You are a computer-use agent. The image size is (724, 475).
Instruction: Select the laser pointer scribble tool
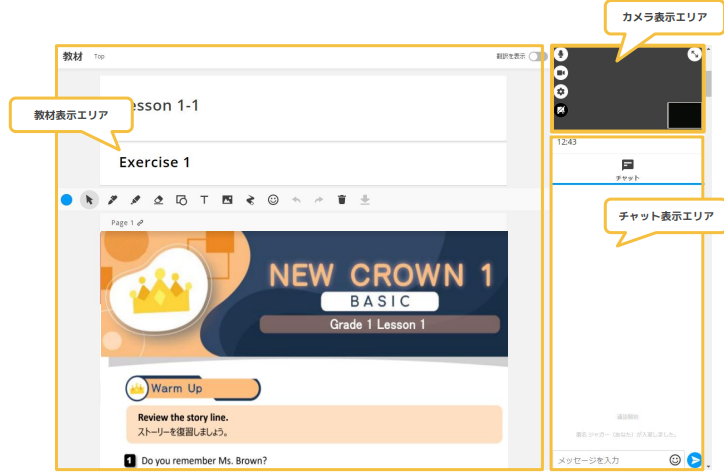250,200
